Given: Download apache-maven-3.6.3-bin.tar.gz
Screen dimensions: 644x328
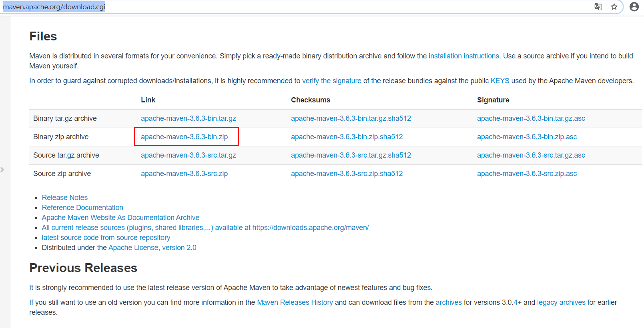Looking at the screenshot, I should click(189, 118).
